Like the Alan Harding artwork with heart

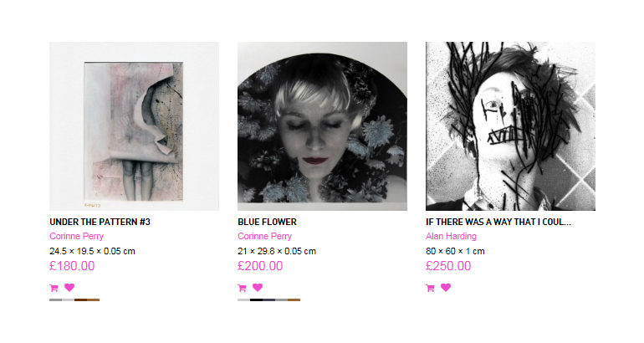pyautogui.click(x=446, y=288)
